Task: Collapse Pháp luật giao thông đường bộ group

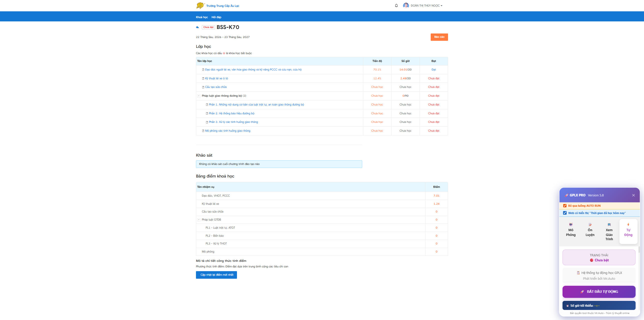Action: tap(199, 96)
